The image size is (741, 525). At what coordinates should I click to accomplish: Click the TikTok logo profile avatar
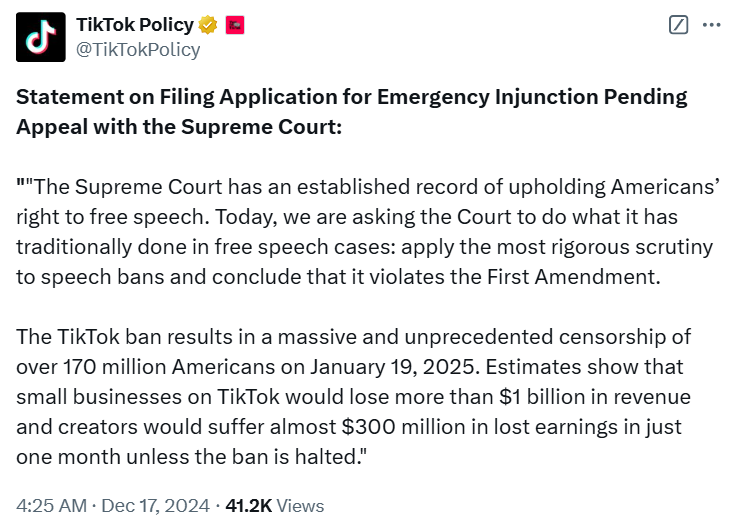point(39,36)
